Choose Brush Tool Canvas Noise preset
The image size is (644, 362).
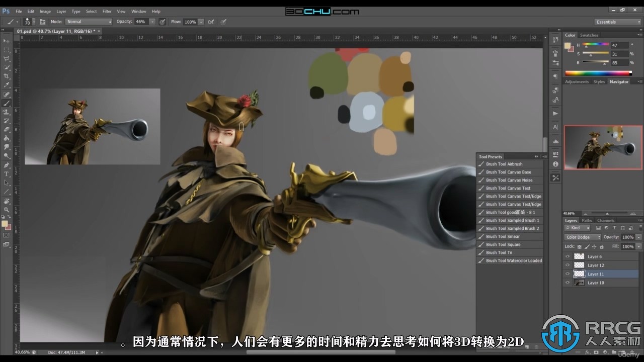pyautogui.click(x=510, y=180)
